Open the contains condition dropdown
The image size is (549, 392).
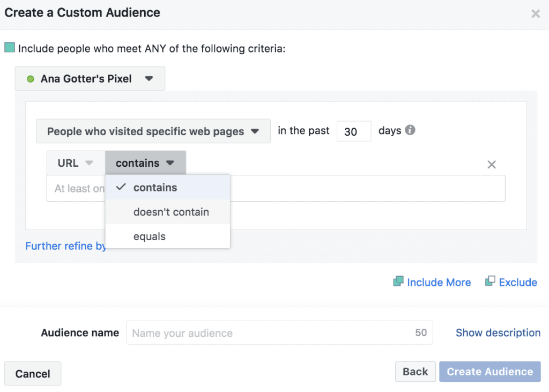[x=145, y=162]
